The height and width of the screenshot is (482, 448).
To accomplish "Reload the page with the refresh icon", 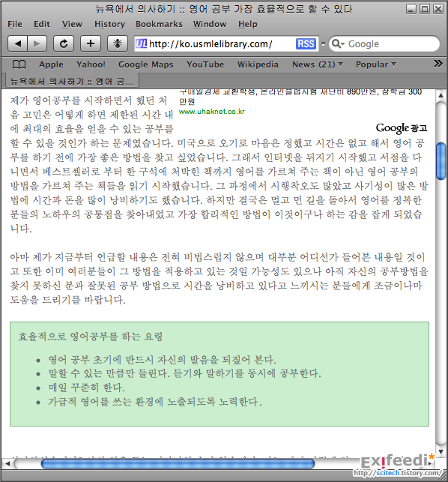I will [x=64, y=43].
